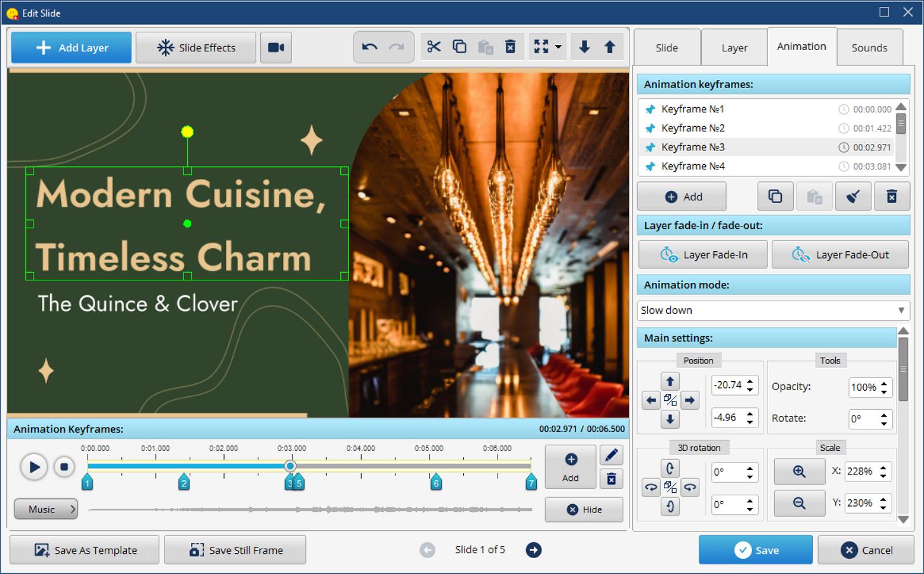The width and height of the screenshot is (924, 574).
Task: Toggle position link icon between arrows
Action: tap(670, 400)
